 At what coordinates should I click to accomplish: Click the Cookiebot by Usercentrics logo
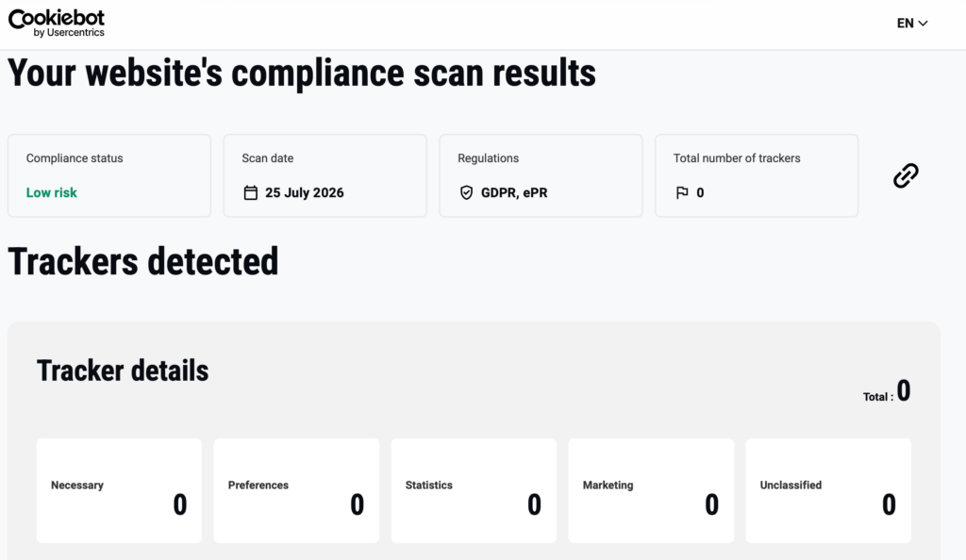tap(56, 24)
